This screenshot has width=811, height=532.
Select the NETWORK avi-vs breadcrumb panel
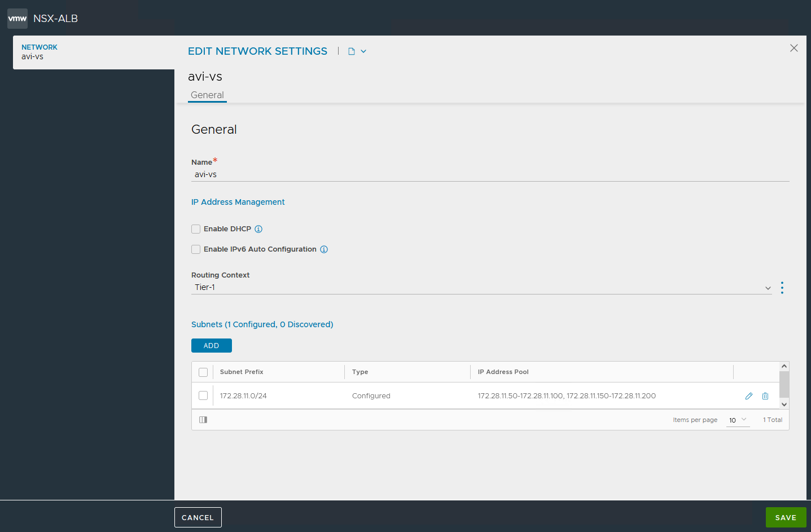[94, 52]
